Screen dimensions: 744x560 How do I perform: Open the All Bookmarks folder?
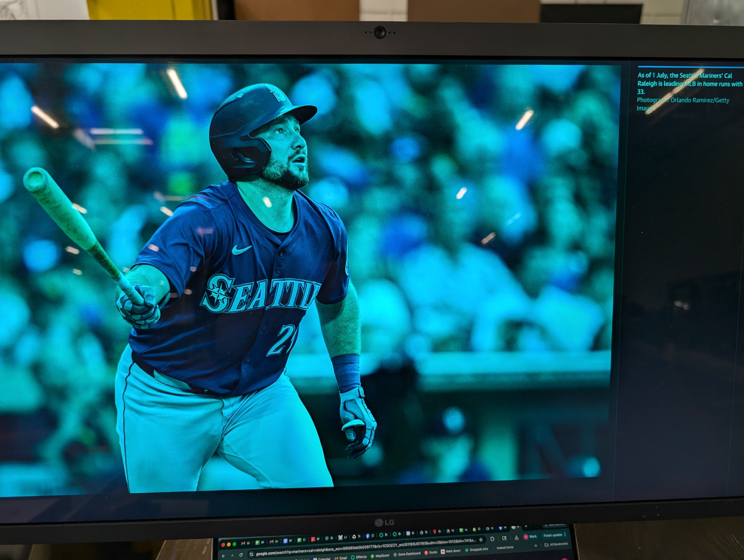(x=556, y=544)
